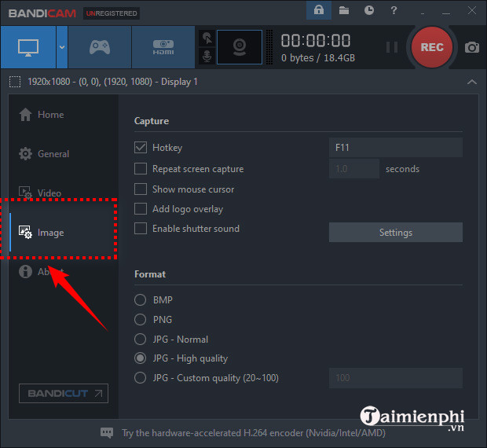Viewport: 487px width, 448px height.
Task: Click the red REC button
Action: [x=432, y=47]
